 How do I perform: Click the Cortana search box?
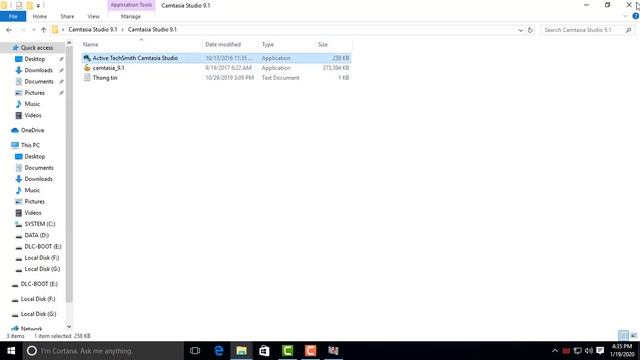coord(103,351)
